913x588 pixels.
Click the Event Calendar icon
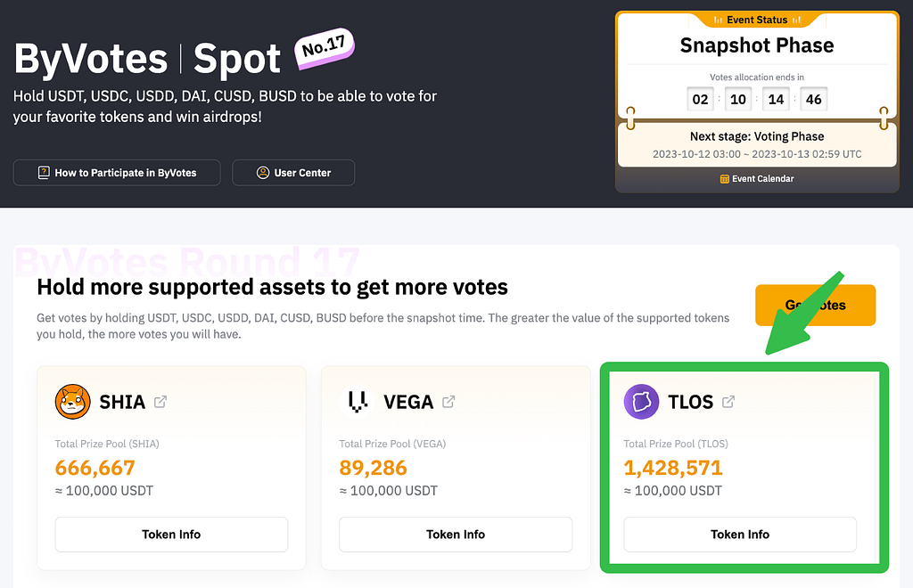coord(724,179)
